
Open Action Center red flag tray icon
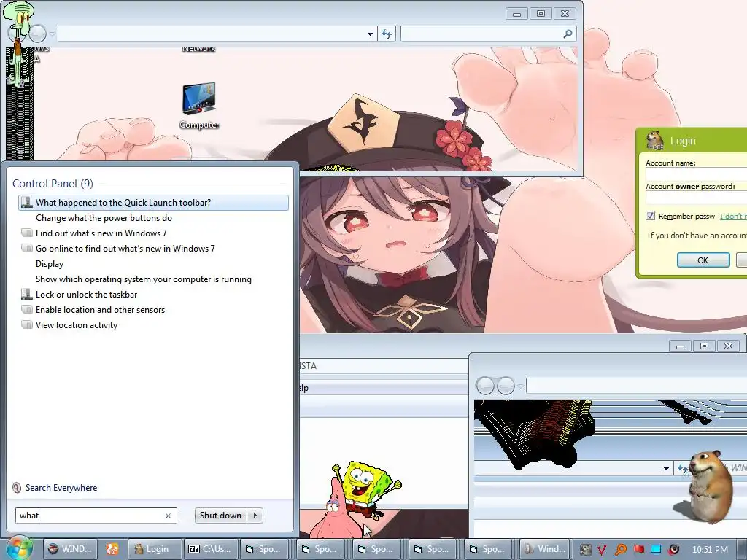[x=638, y=549]
